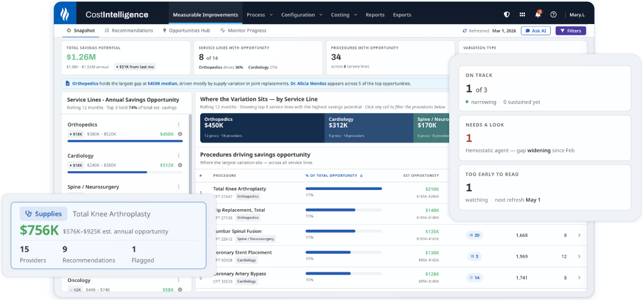644x300 pixels.
Task: Open the Filters button
Action: point(571,31)
